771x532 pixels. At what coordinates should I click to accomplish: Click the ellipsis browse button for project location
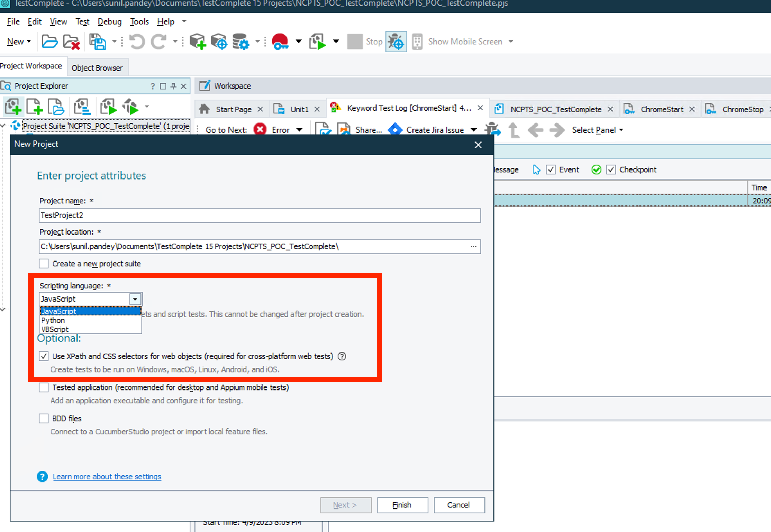(473, 247)
